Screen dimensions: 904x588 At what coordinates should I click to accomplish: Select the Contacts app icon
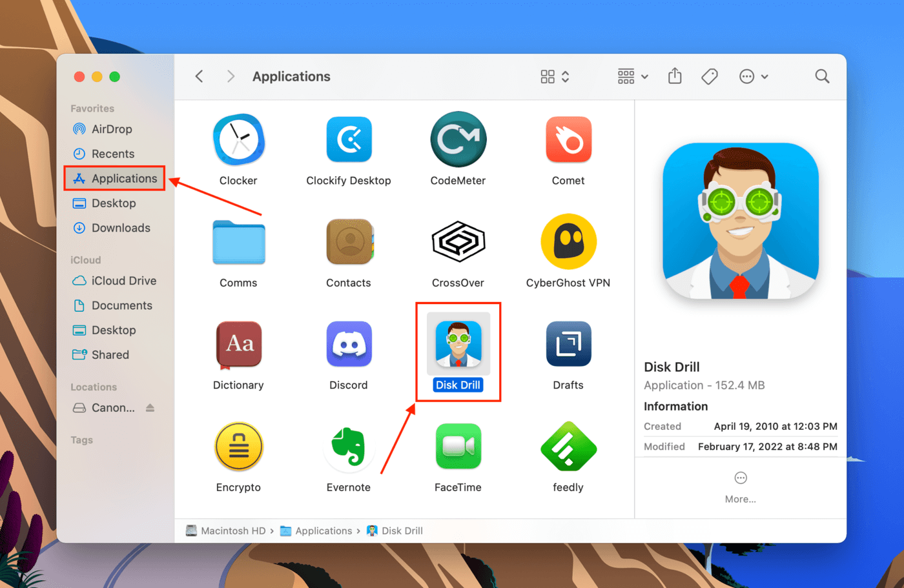349,241
